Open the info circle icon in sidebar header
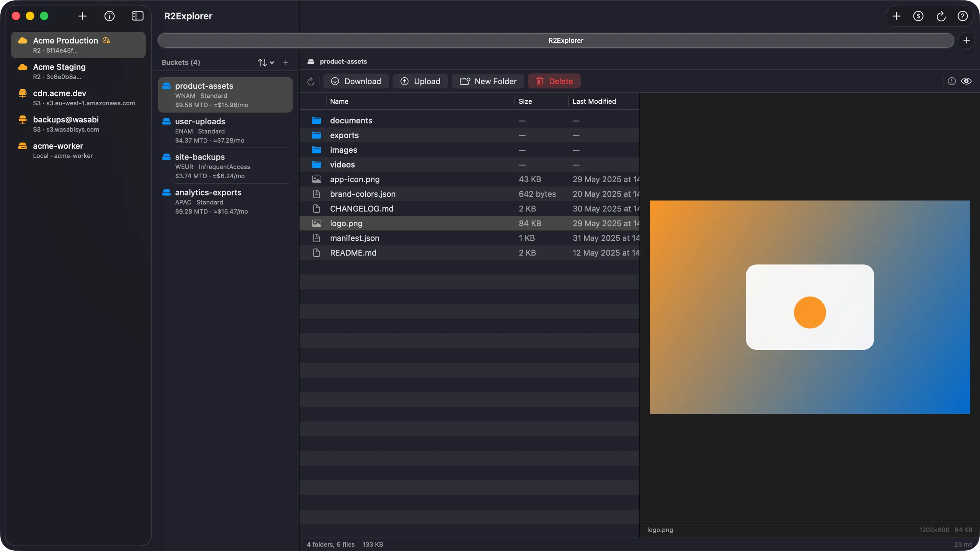 [109, 16]
